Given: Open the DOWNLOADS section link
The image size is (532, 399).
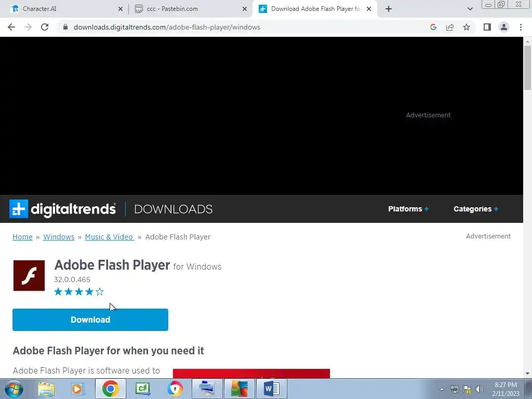Looking at the screenshot, I should 174,209.
